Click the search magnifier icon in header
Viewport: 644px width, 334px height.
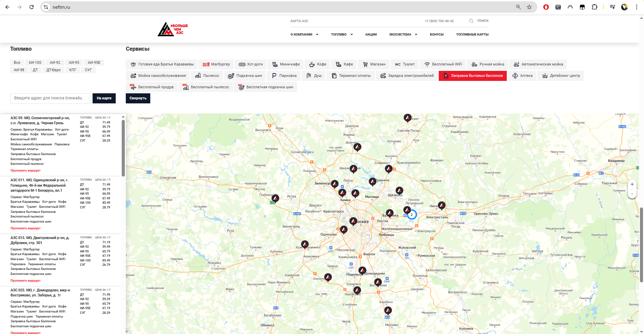pyautogui.click(x=471, y=21)
